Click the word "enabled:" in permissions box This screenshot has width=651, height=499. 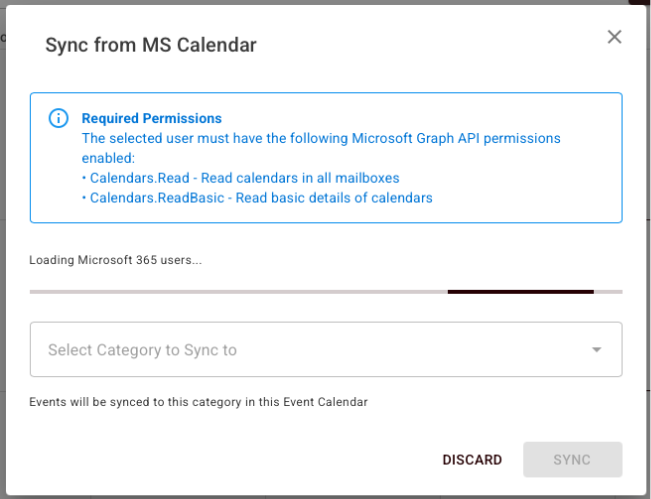(x=108, y=158)
